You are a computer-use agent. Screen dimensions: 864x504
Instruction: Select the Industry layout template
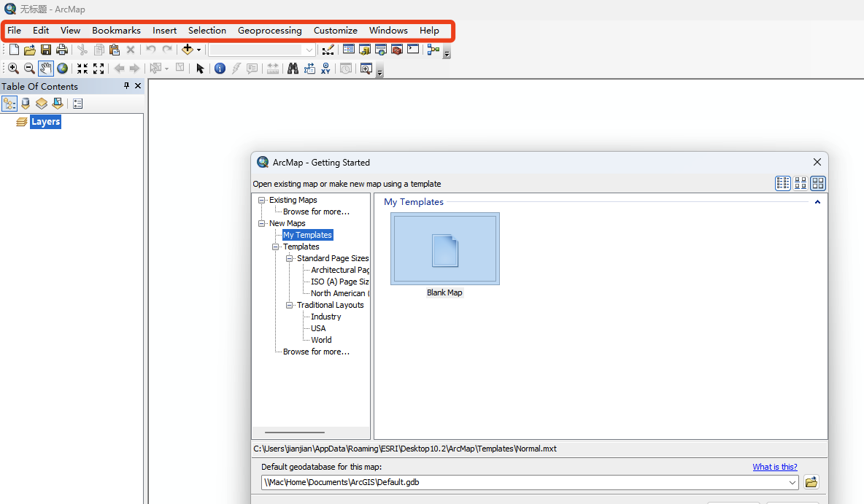tap(325, 317)
